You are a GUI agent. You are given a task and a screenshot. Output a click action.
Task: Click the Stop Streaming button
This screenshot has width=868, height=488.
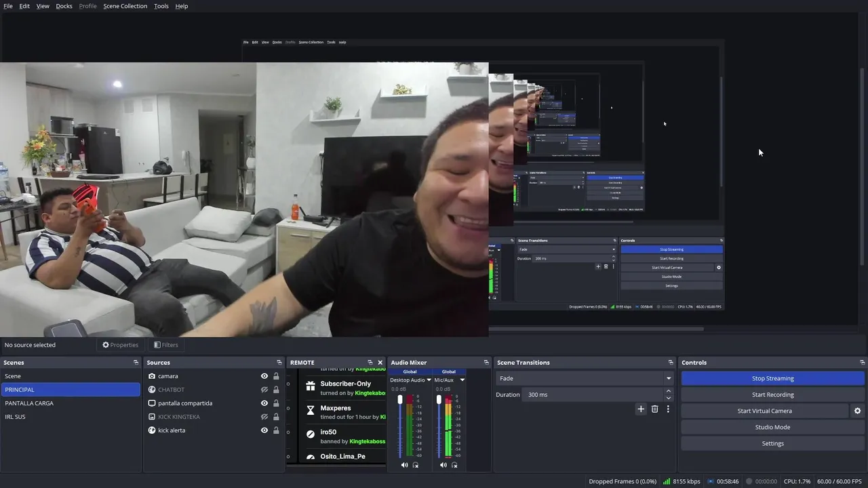773,378
